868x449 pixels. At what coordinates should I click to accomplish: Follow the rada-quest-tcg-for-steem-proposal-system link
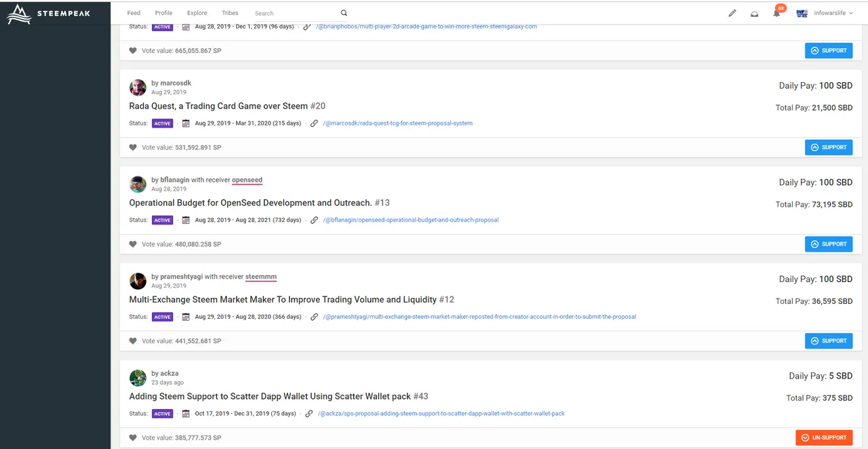(398, 123)
